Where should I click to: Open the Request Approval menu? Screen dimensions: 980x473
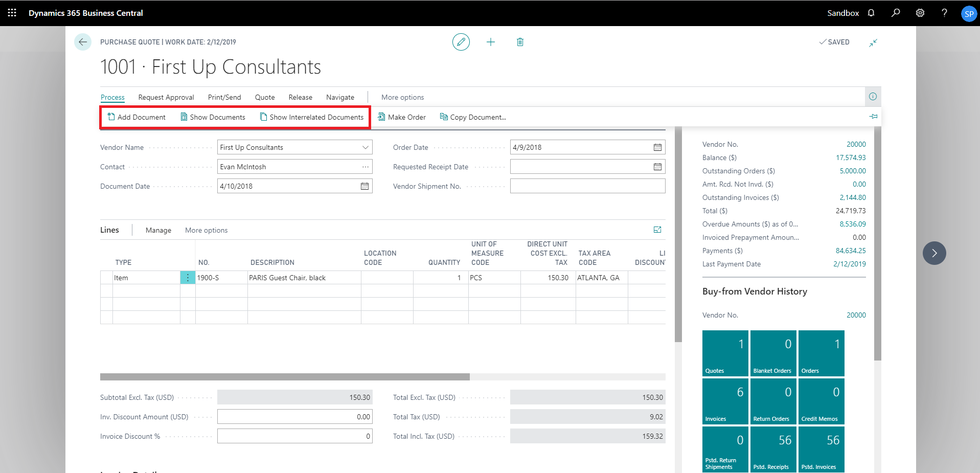pos(166,97)
